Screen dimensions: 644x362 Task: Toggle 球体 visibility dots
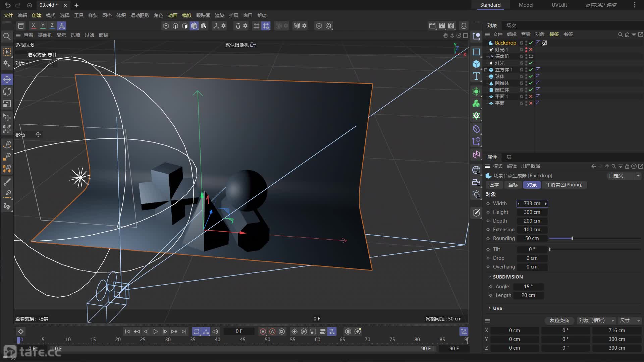(526, 76)
